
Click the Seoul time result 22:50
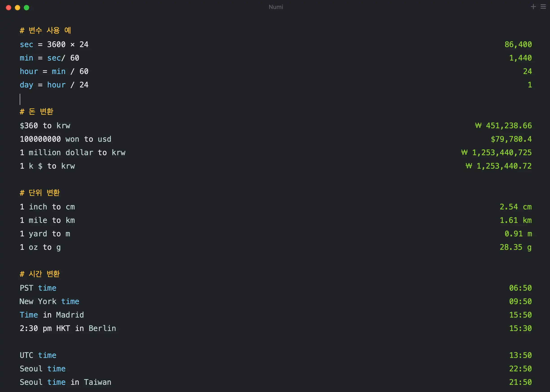click(x=520, y=369)
